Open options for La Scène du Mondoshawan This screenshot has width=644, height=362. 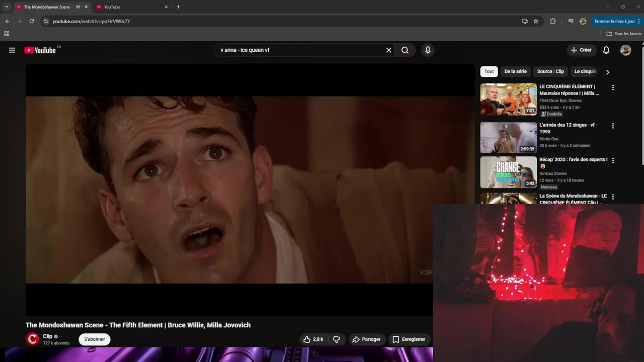613,197
